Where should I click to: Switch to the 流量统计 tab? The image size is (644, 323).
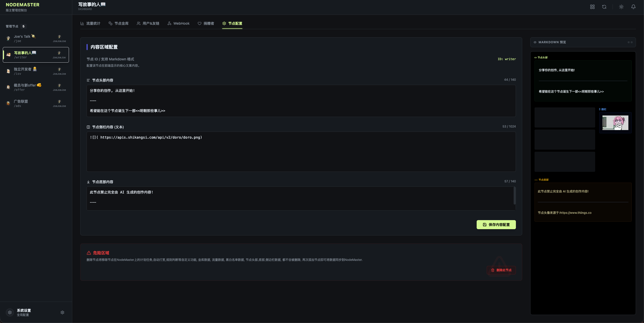90,23
